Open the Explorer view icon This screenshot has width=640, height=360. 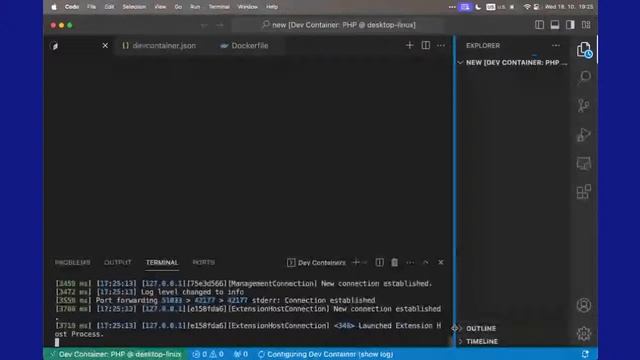[x=584, y=50]
